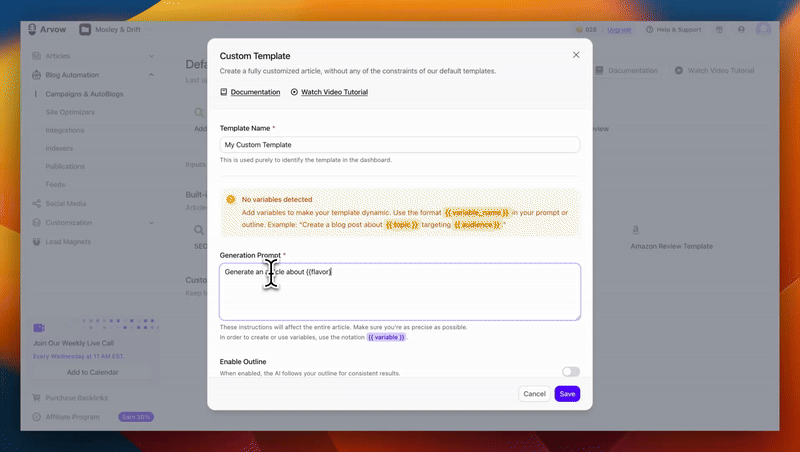The height and width of the screenshot is (452, 800).
Task: Click the Help & Support icon
Action: (x=650, y=30)
